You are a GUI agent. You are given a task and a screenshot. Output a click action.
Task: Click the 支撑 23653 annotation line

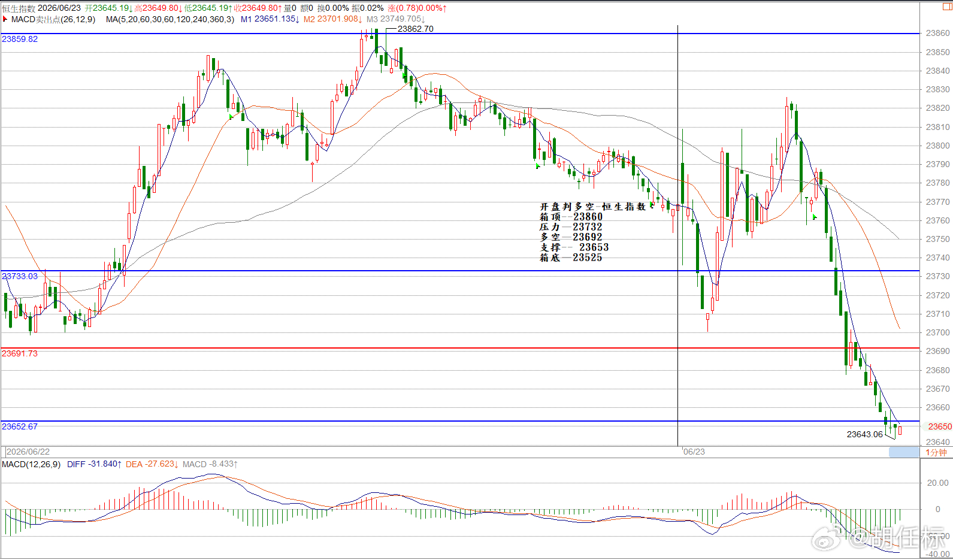pos(574,247)
